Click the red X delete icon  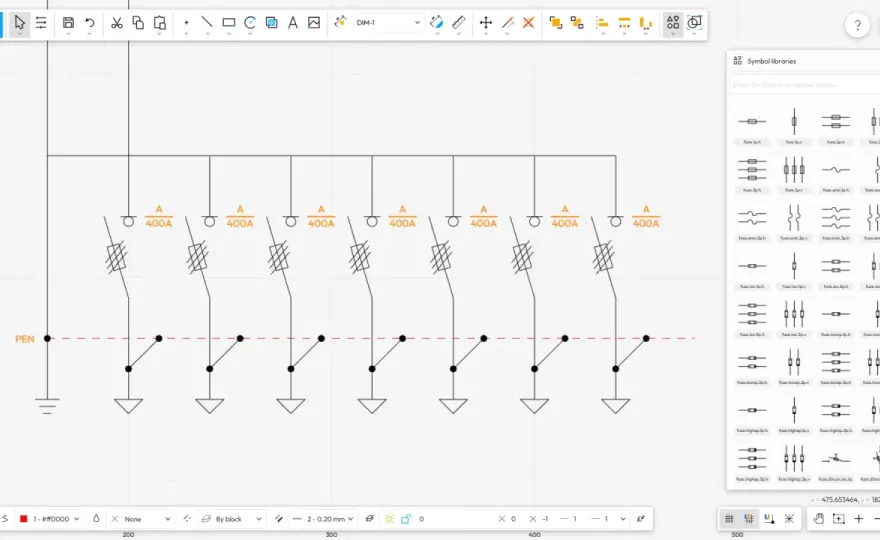pyautogui.click(x=529, y=23)
